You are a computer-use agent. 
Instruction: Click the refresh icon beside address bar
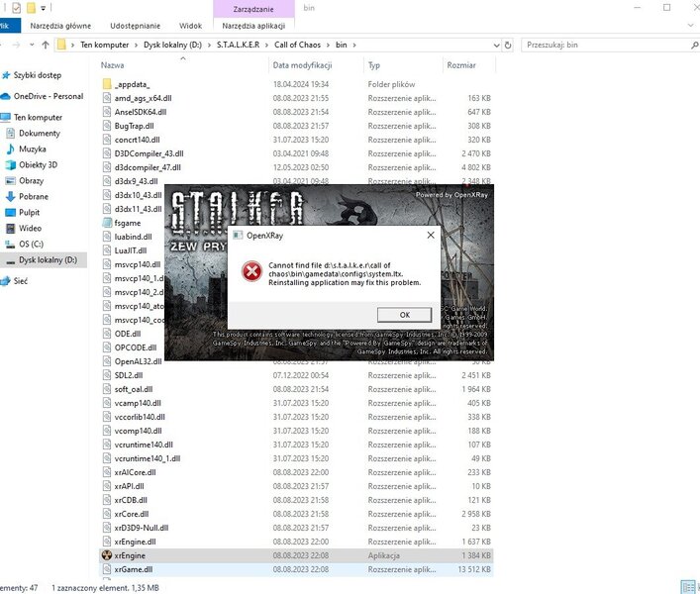[509, 45]
